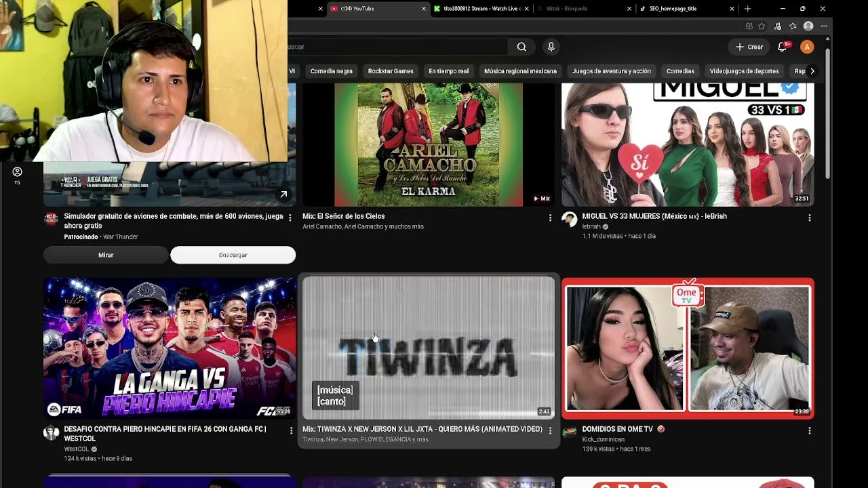The height and width of the screenshot is (488, 868).
Task: Filter by 'Música regional mexicana' chip
Action: (x=520, y=71)
